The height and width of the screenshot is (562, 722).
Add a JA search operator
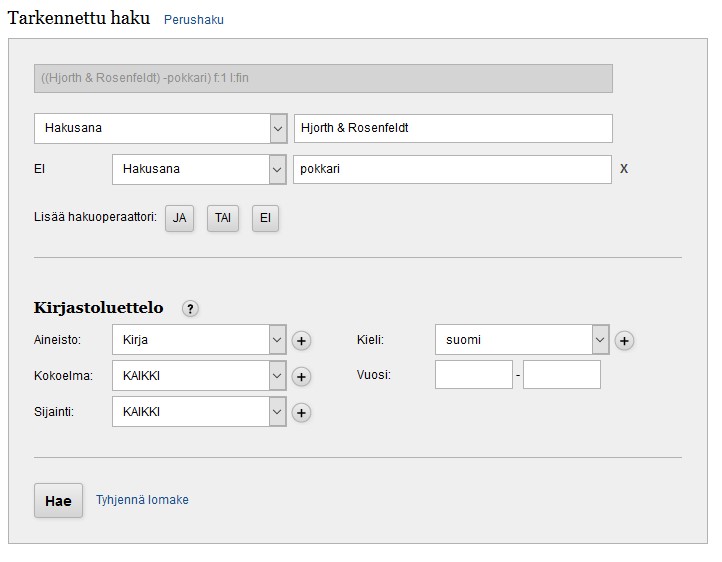coord(179,218)
